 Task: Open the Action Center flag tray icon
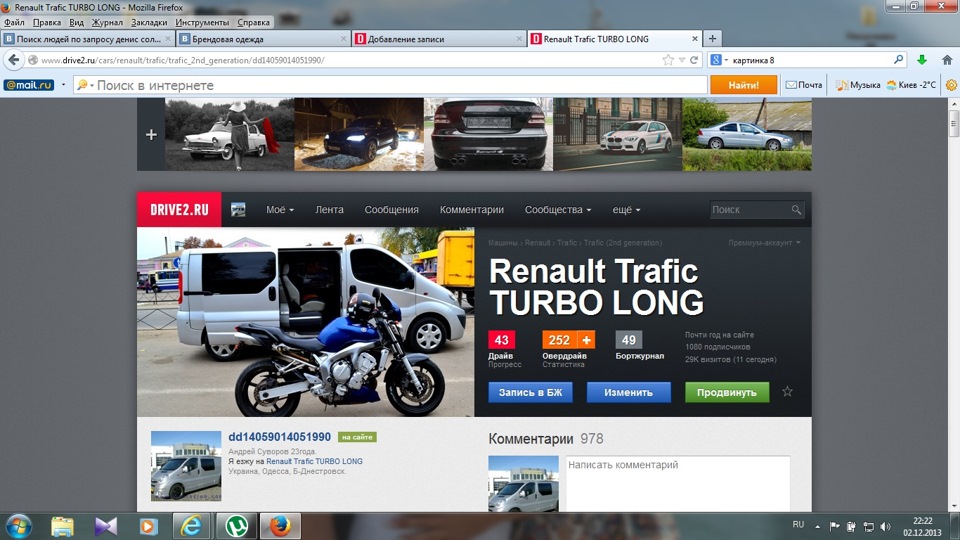coord(834,527)
